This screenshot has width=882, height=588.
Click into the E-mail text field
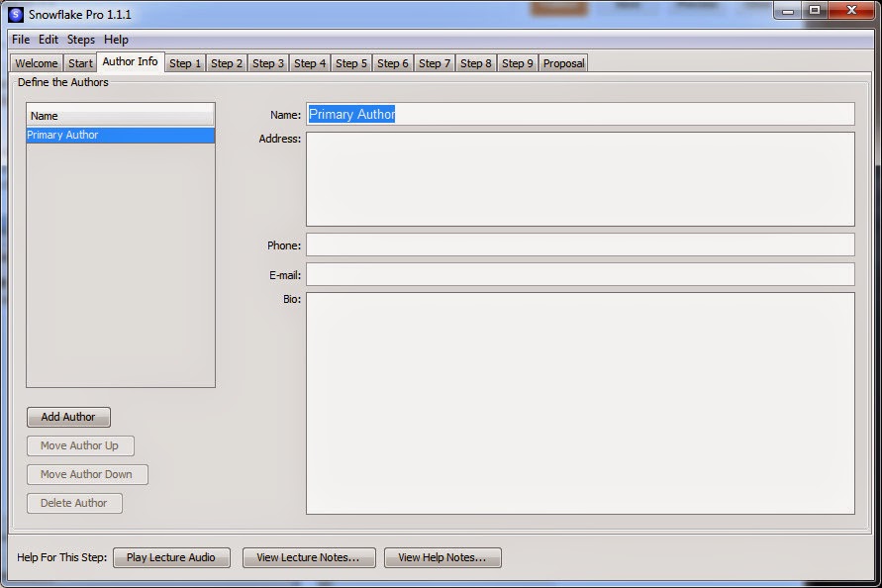pos(580,274)
